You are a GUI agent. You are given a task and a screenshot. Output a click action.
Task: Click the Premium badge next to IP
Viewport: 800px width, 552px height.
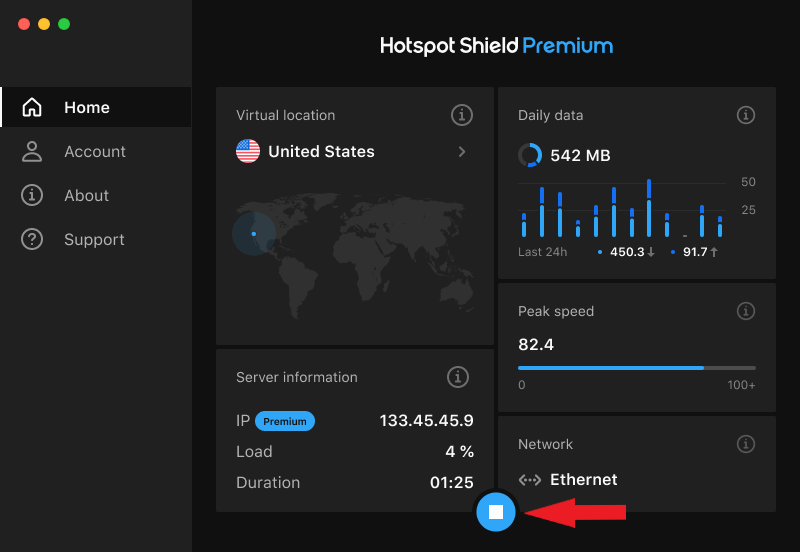285,421
